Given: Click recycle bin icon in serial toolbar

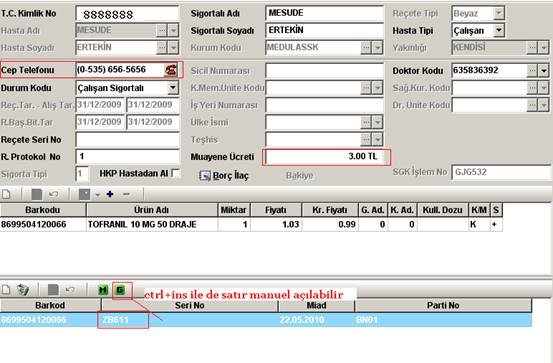Looking at the screenshot, I should pyautogui.click(x=23, y=290).
